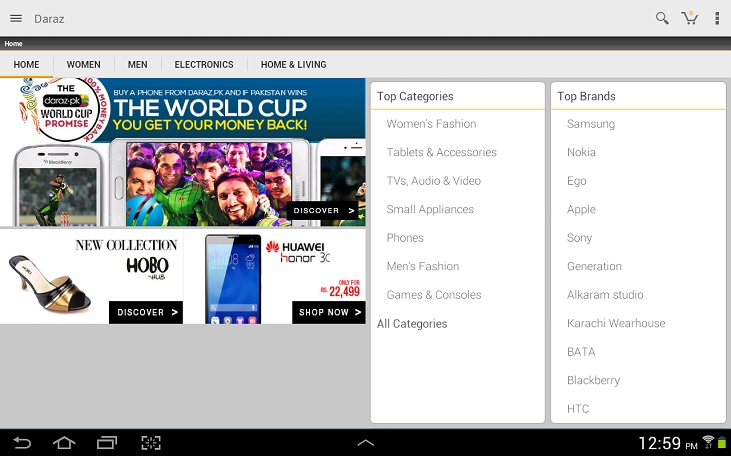Switch to the Women tab
Image resolution: width=731 pixels, height=456 pixels.
coord(84,65)
